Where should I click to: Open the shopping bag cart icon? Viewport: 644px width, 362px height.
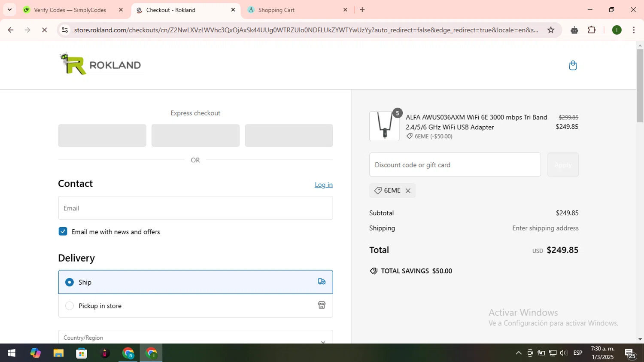tap(573, 65)
